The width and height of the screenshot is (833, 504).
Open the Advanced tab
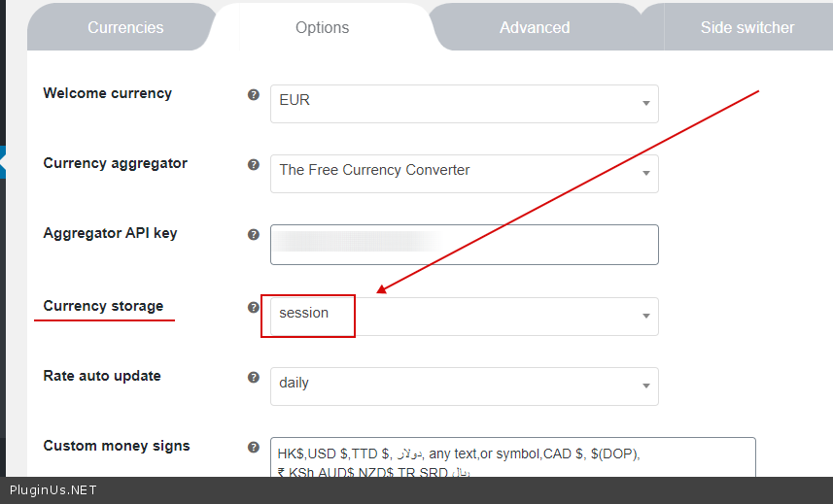535,28
